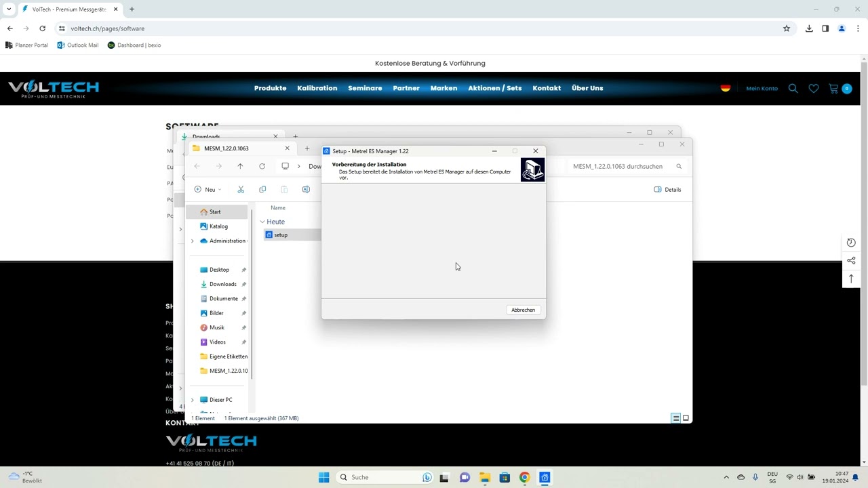Open the Produkte menu on Voltech site

click(270, 88)
